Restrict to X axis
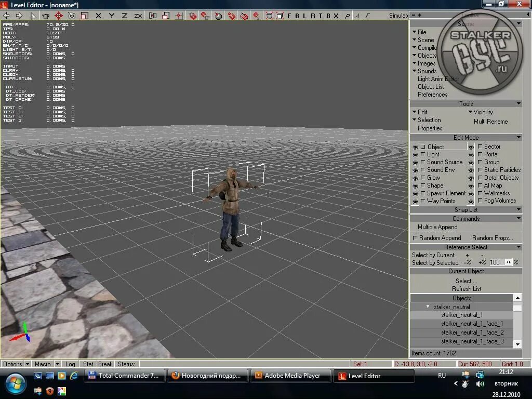The width and height of the screenshot is (532, 399). [x=98, y=16]
